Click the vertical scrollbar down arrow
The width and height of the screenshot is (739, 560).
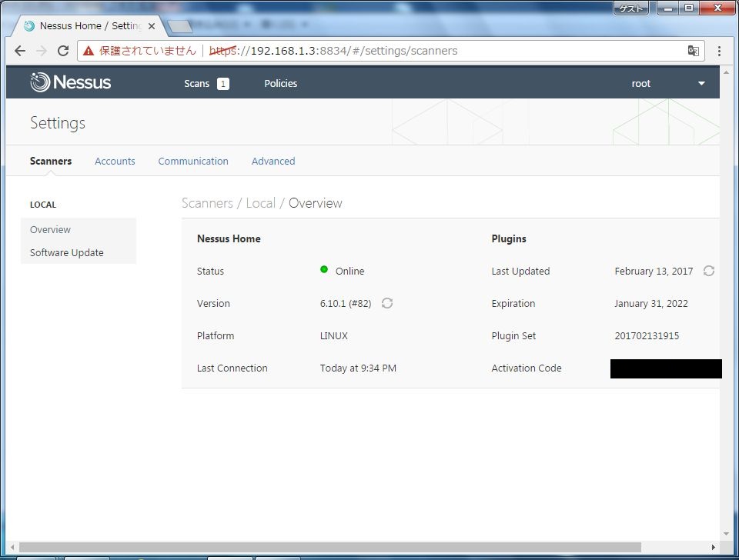(726, 534)
